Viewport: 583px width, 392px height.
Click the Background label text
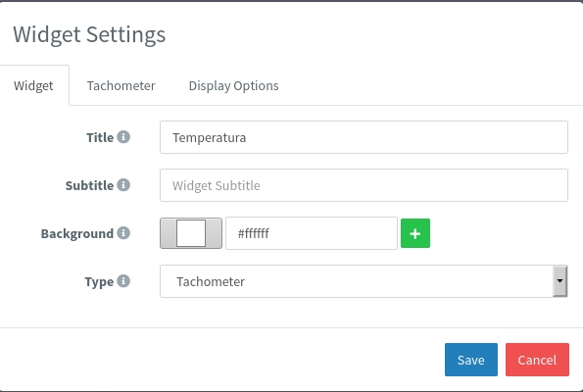77,233
